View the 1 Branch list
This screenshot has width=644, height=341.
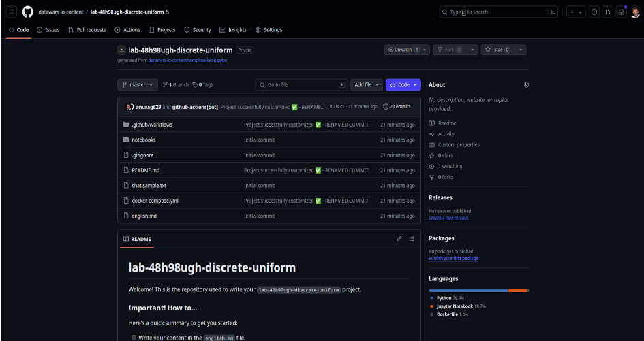point(175,85)
